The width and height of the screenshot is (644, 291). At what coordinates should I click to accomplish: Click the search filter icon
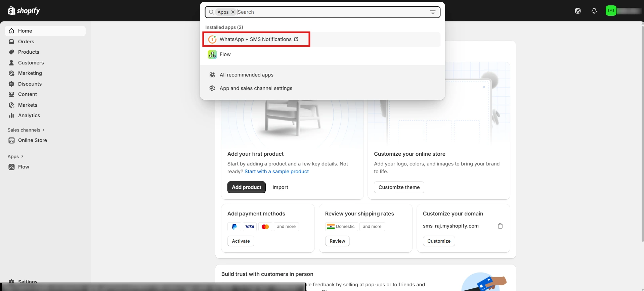click(433, 12)
